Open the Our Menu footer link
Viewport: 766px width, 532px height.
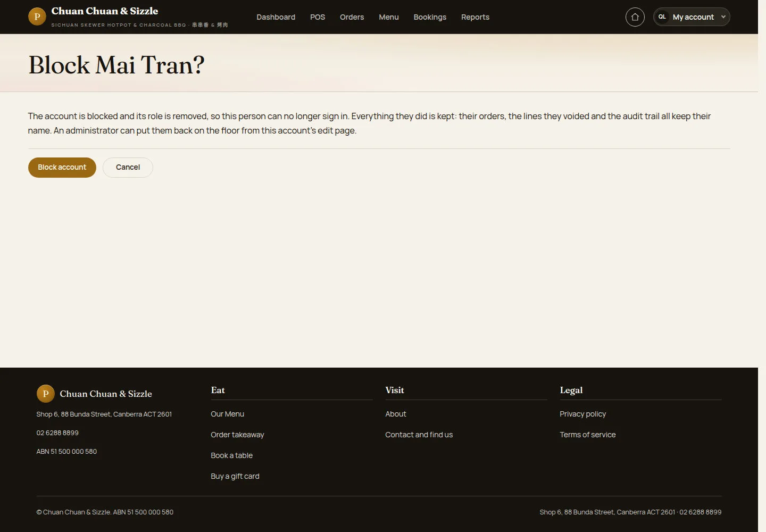[227, 414]
